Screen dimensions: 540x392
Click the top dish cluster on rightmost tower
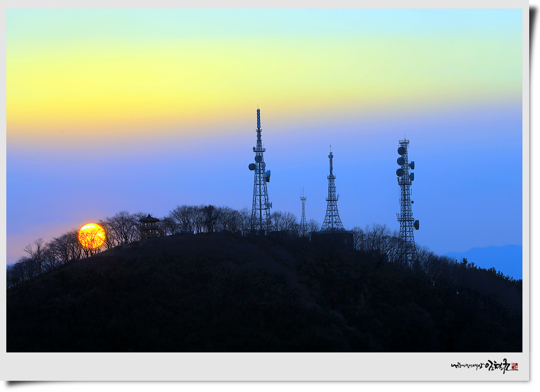401,156
